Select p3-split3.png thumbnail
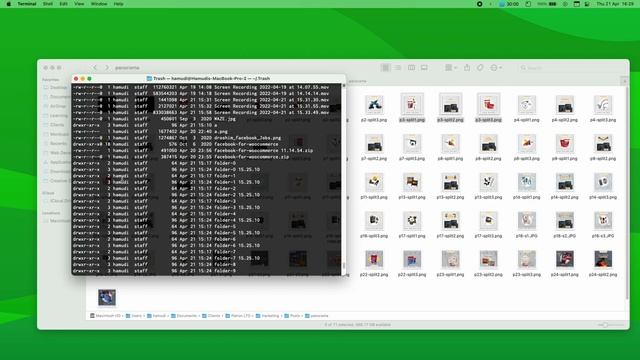This screenshot has height=360, width=640. click(x=488, y=104)
